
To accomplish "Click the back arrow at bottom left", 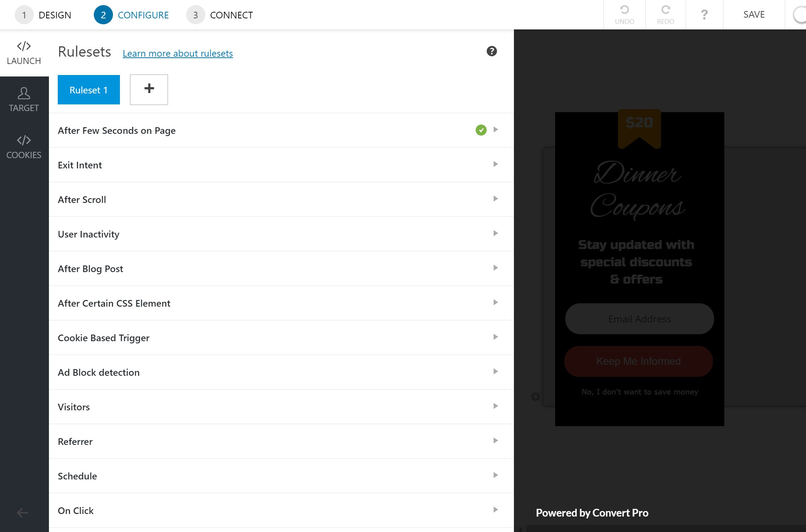I will click(22, 513).
